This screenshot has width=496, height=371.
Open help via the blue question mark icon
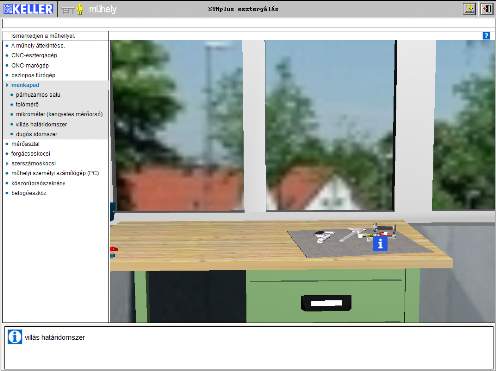pos(486,36)
